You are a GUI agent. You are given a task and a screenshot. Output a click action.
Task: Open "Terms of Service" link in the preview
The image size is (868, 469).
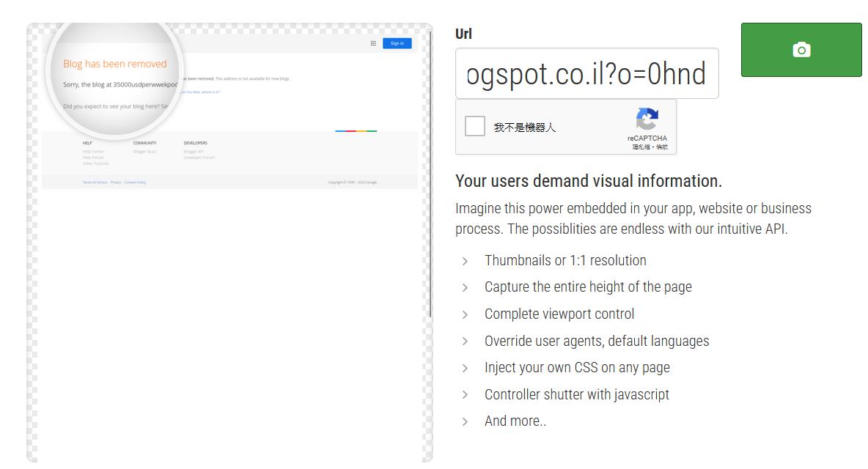tap(95, 182)
